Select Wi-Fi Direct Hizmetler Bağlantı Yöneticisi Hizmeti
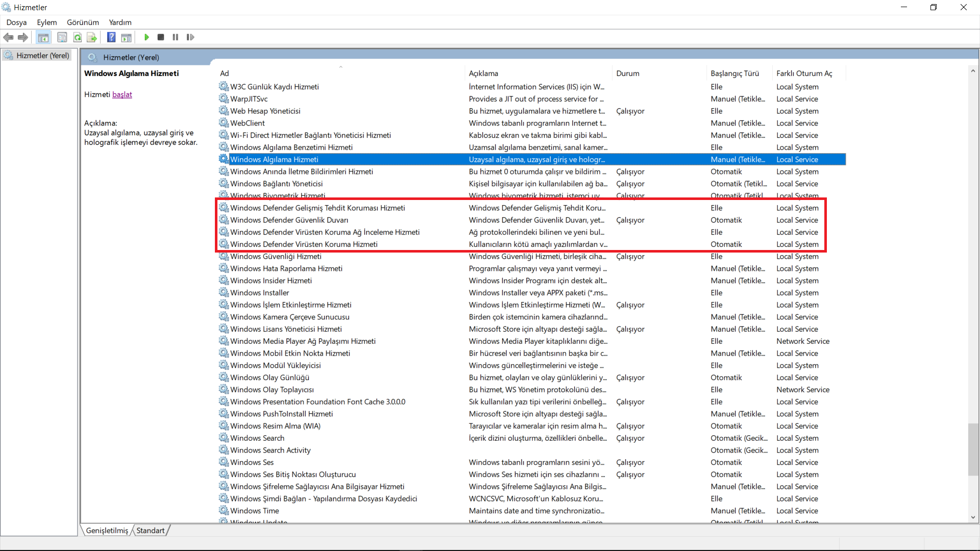 (x=531, y=135)
